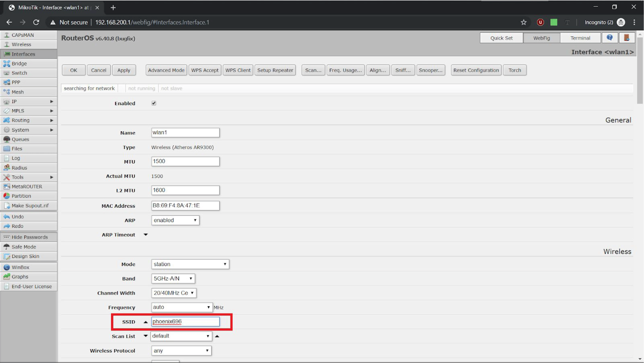644x363 pixels.
Task: Click the Reset Configuration button
Action: point(476,70)
